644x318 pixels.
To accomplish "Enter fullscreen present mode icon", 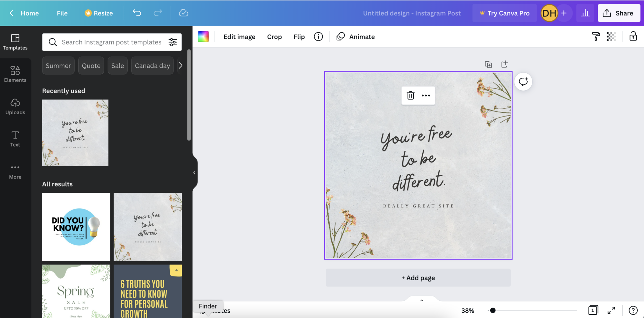I will pyautogui.click(x=611, y=310).
